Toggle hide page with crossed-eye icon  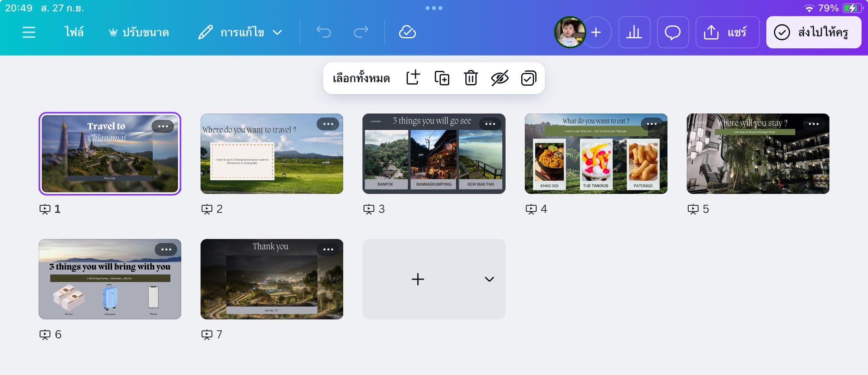click(500, 78)
